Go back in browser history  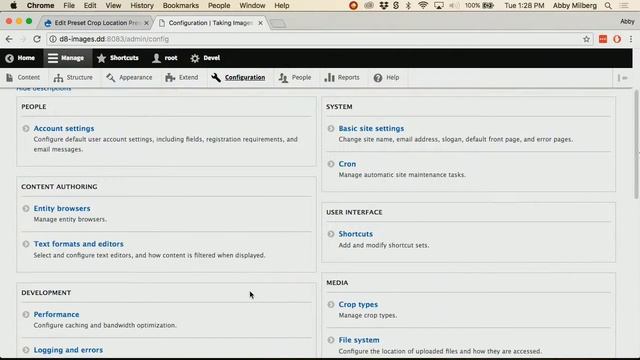[x=9, y=39]
